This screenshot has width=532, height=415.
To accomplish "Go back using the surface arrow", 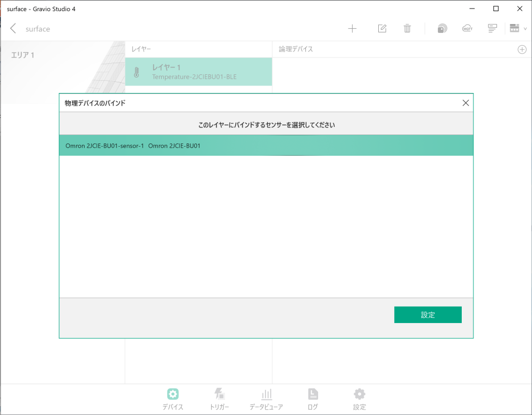I will point(13,29).
